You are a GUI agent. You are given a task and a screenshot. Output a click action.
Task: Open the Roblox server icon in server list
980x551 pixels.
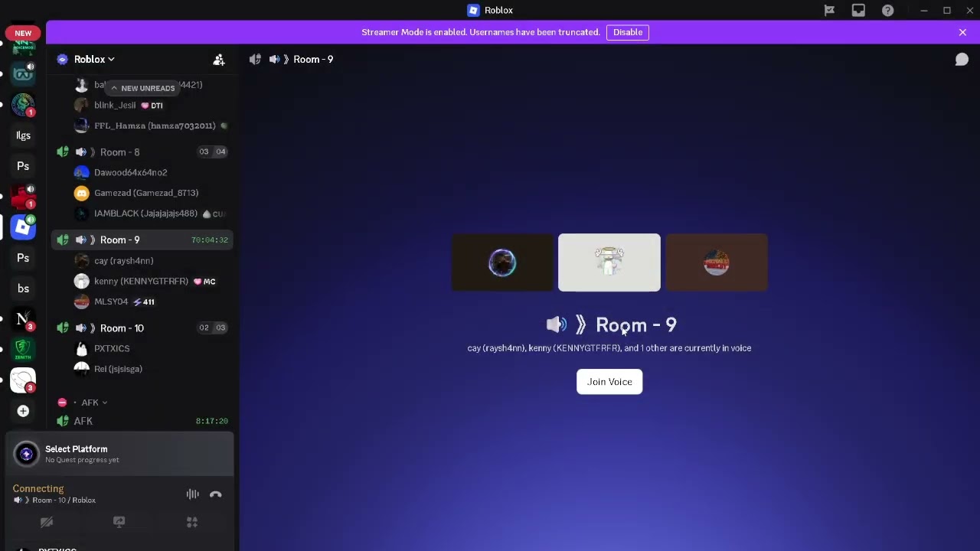pyautogui.click(x=23, y=227)
